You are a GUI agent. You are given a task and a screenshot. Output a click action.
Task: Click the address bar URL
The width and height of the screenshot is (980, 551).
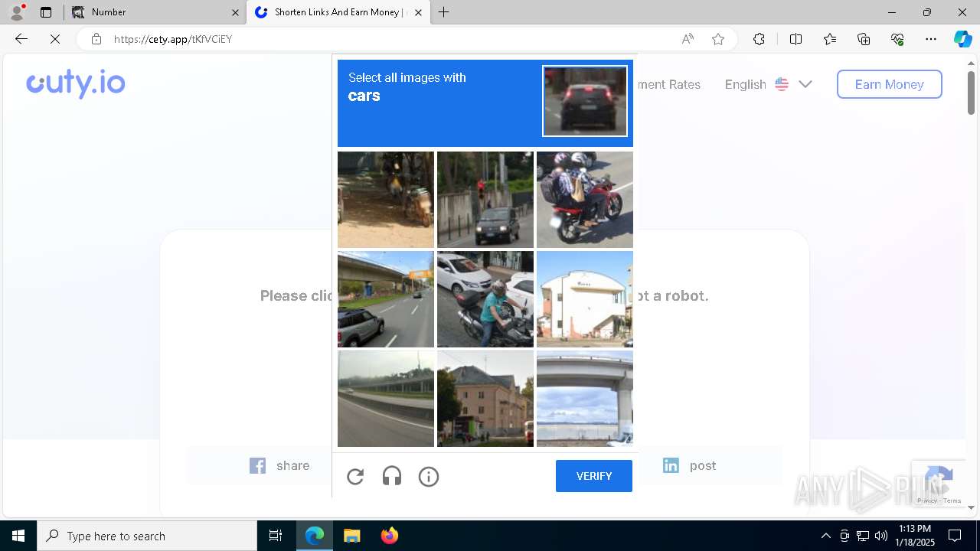[173, 39]
